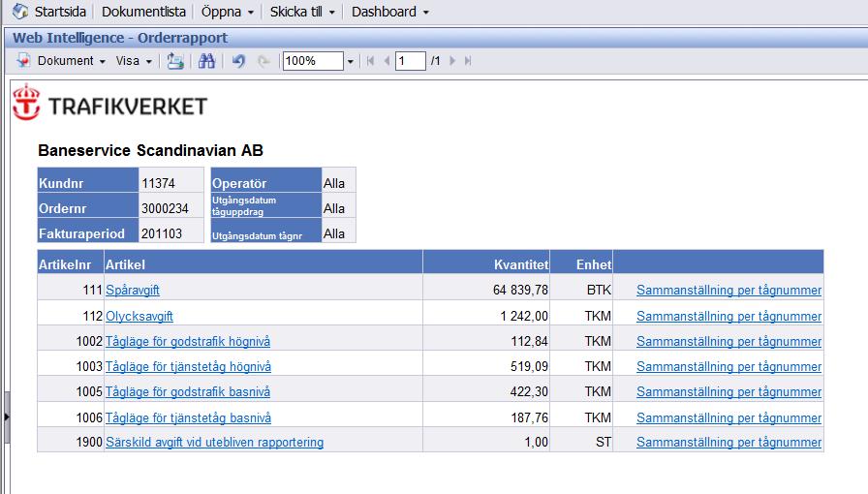Open the Dokumentlista menu item

(x=143, y=12)
